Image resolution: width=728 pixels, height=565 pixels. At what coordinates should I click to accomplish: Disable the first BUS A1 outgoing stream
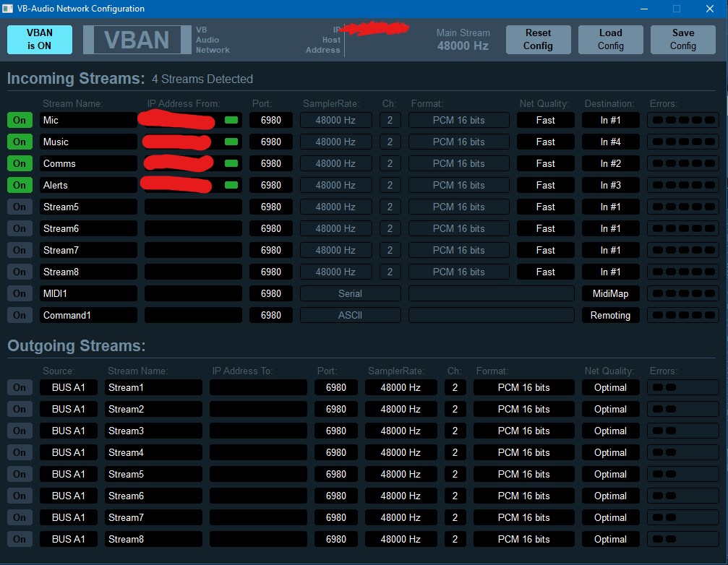[x=19, y=387]
